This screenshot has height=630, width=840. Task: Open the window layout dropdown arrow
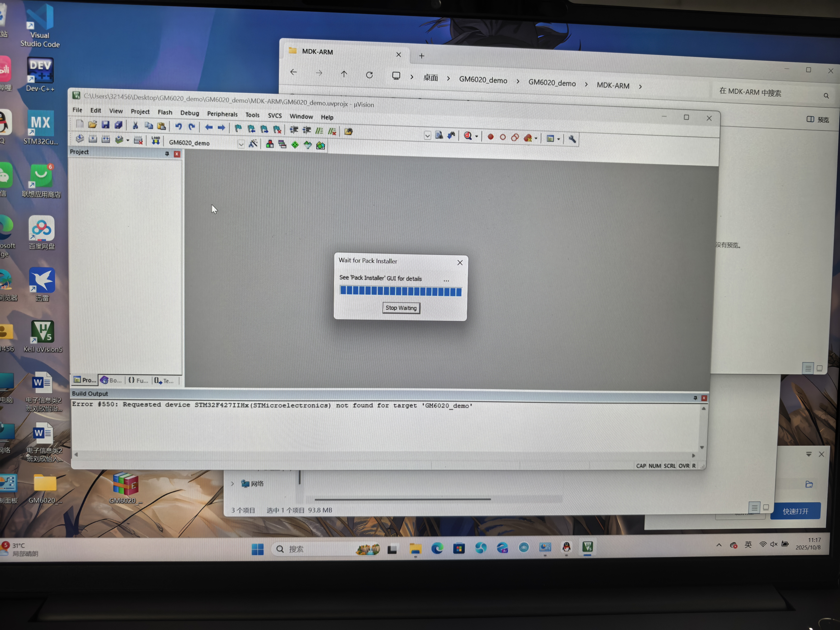click(x=558, y=139)
